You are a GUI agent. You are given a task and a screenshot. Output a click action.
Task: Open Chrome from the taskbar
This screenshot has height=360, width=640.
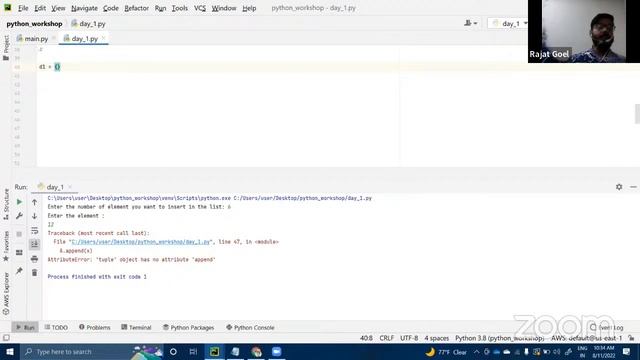(256, 351)
